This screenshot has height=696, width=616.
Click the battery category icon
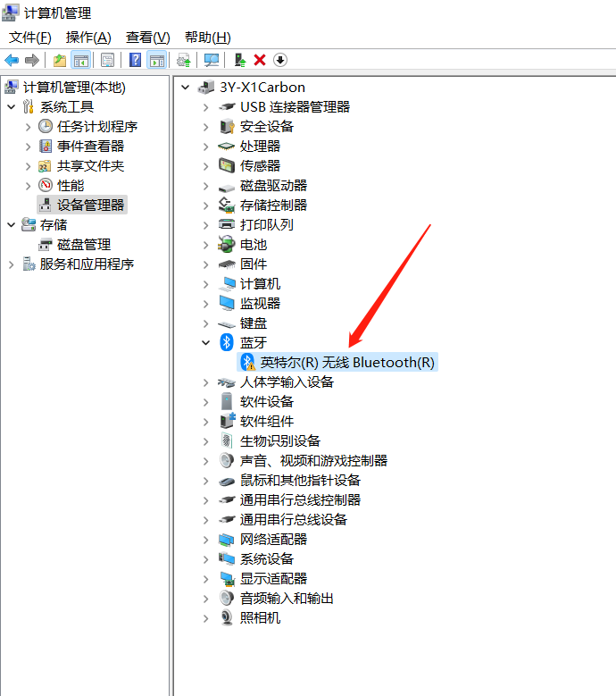pos(227,244)
